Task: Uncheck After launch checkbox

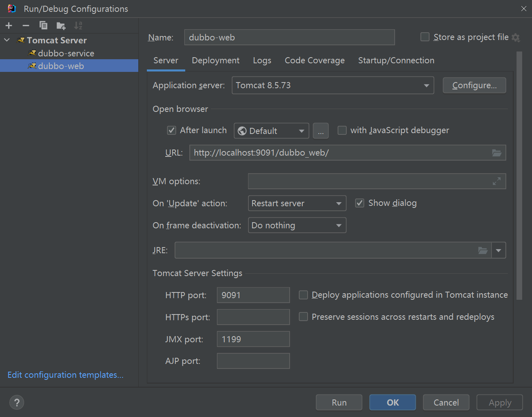Action: pyautogui.click(x=172, y=130)
